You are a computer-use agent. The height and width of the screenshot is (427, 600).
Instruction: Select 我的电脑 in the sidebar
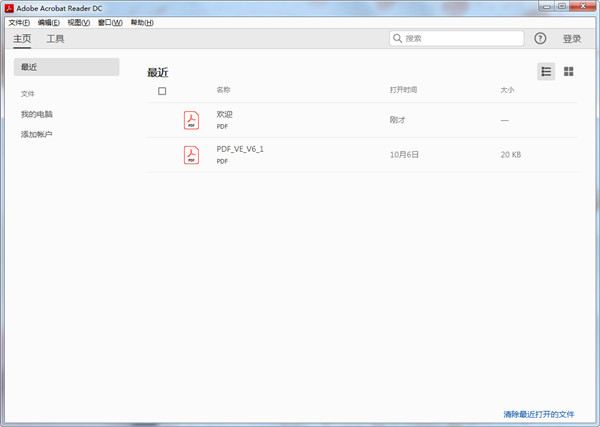(37, 114)
